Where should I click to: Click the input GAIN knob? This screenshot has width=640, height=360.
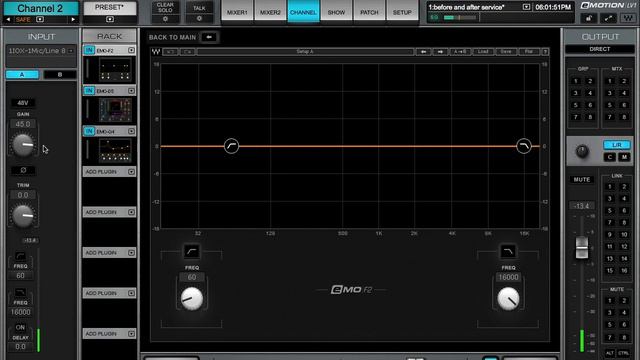(23, 145)
